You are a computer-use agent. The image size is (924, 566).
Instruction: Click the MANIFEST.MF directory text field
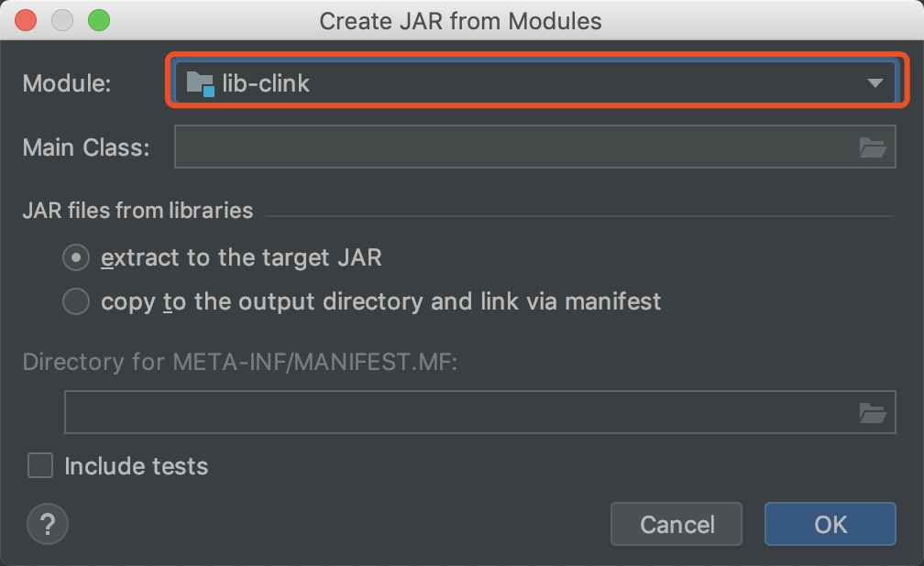click(x=458, y=412)
